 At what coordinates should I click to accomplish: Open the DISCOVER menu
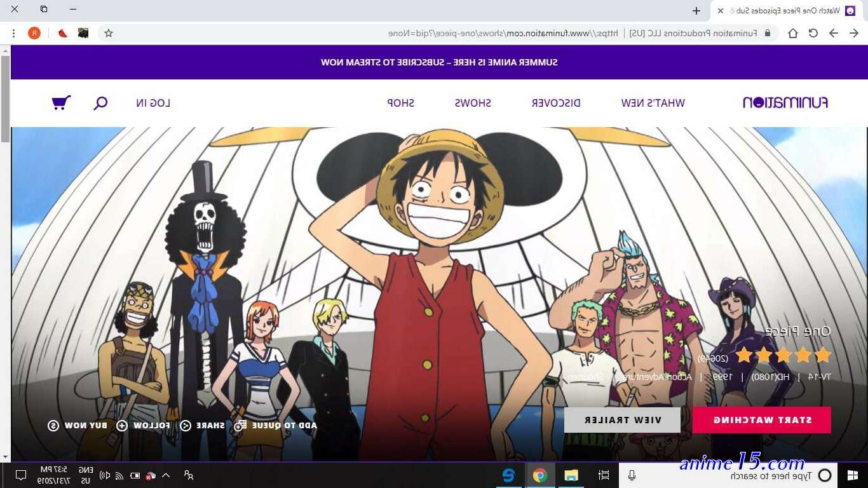tap(556, 103)
